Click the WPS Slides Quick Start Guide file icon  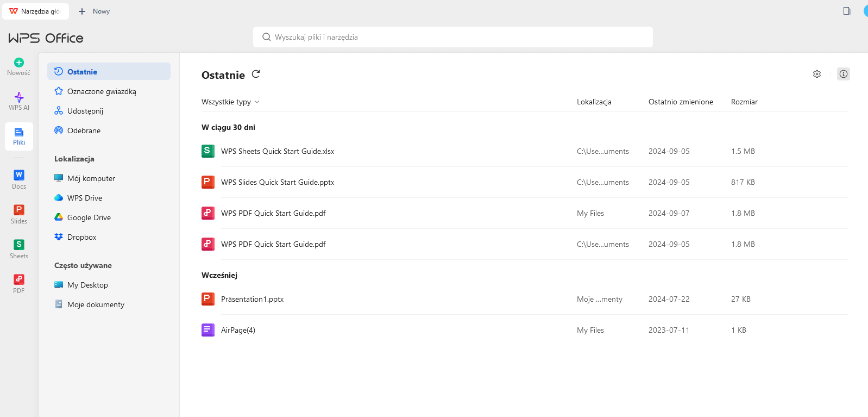pos(208,182)
